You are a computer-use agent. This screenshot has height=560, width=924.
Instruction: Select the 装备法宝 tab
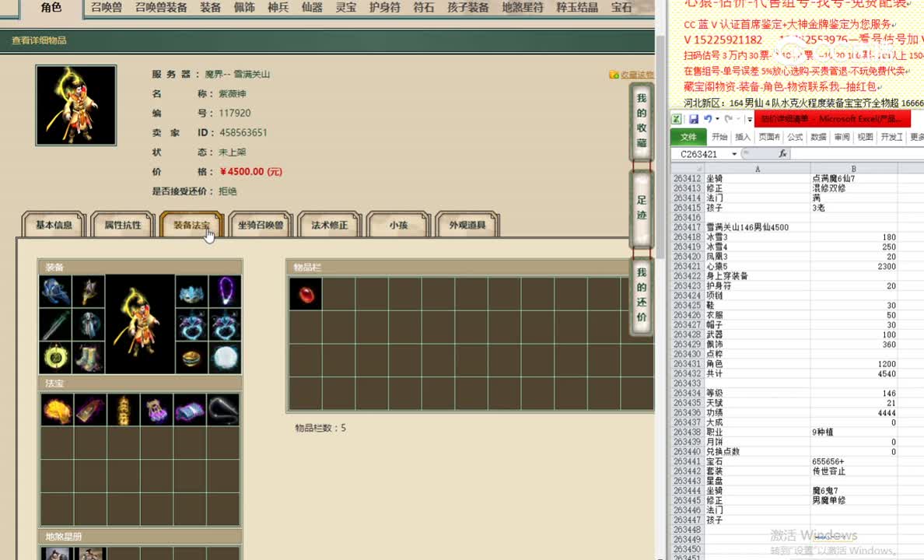tap(191, 225)
